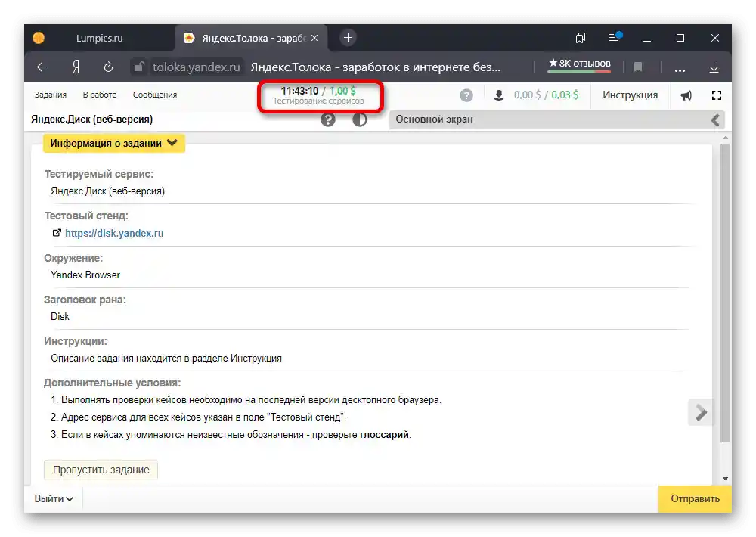Click the megaphone announcements icon
756x537 pixels.
686,95
